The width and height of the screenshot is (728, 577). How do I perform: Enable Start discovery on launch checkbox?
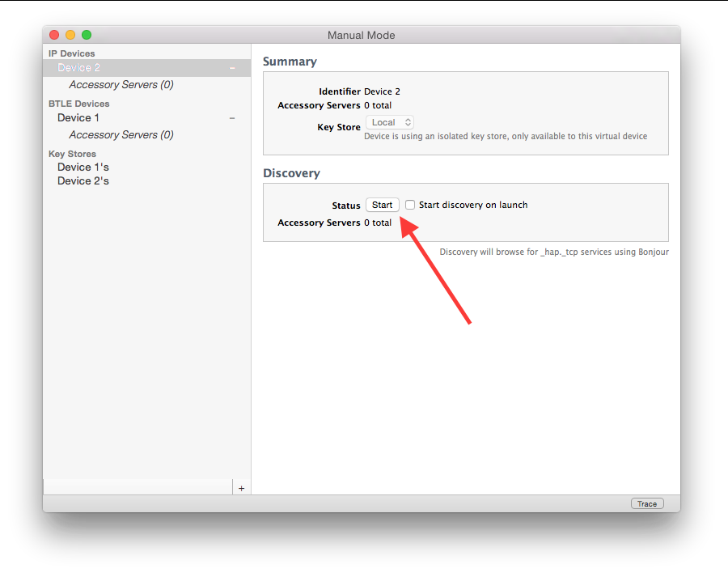[x=410, y=205]
